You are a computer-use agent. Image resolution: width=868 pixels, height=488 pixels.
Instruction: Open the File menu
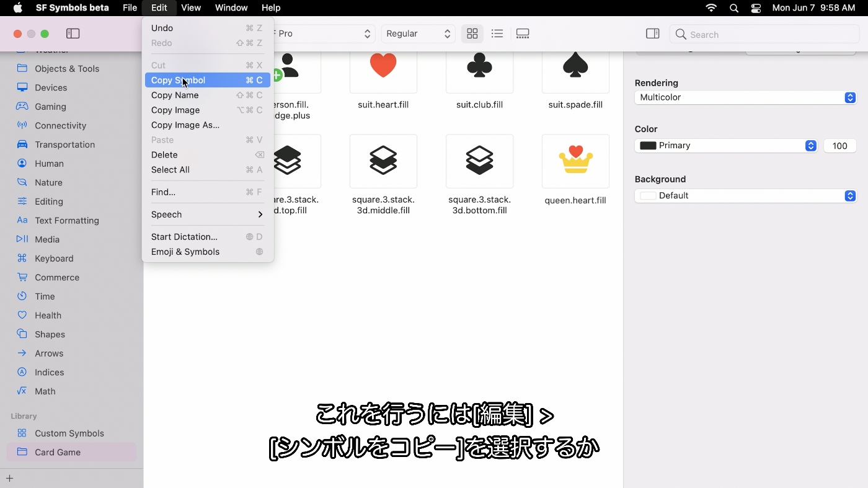click(x=130, y=8)
